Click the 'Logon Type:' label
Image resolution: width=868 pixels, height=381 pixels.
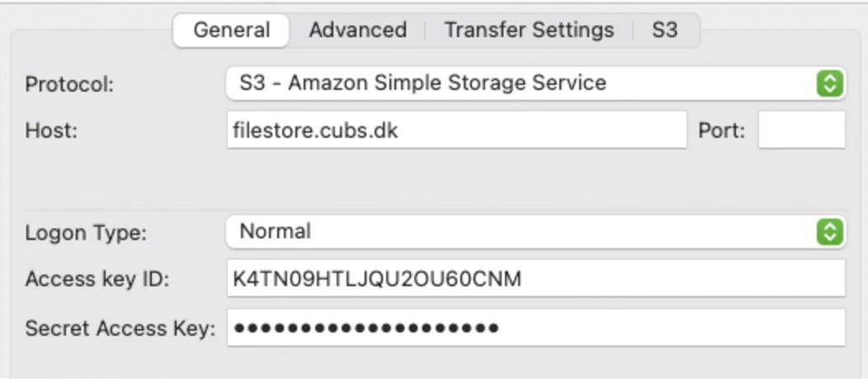coord(86,233)
